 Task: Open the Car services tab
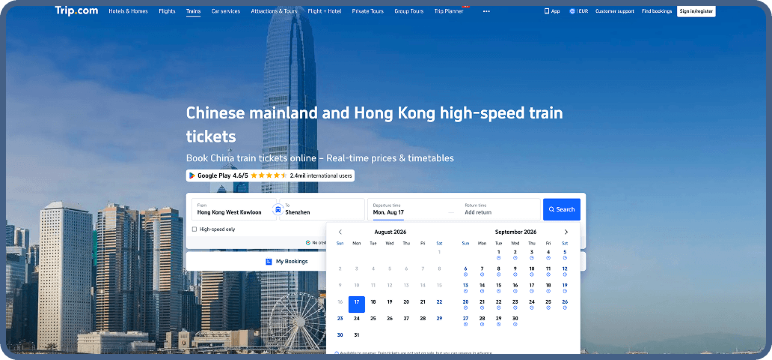click(x=226, y=11)
